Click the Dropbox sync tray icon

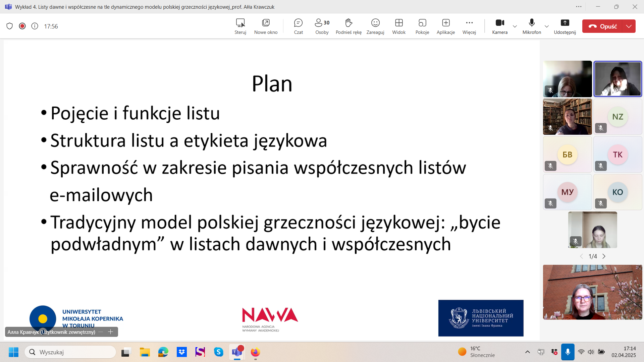click(554, 352)
